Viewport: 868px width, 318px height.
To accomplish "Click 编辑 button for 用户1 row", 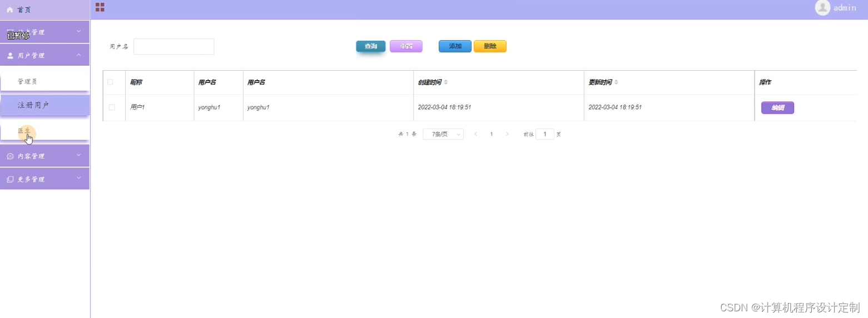I will (x=777, y=108).
